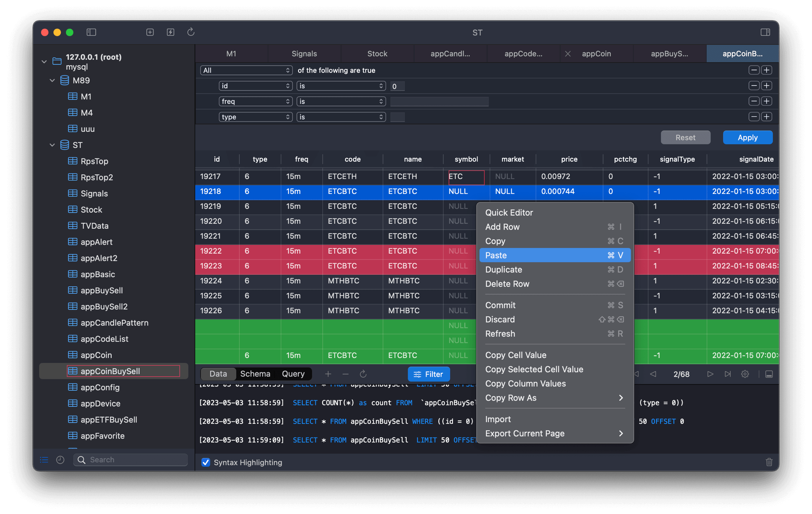
Task: Toggle the left sidebar panel icon
Action: (91, 32)
